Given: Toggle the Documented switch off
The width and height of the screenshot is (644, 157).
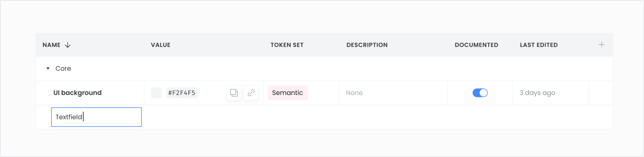Looking at the screenshot, I should point(480,93).
